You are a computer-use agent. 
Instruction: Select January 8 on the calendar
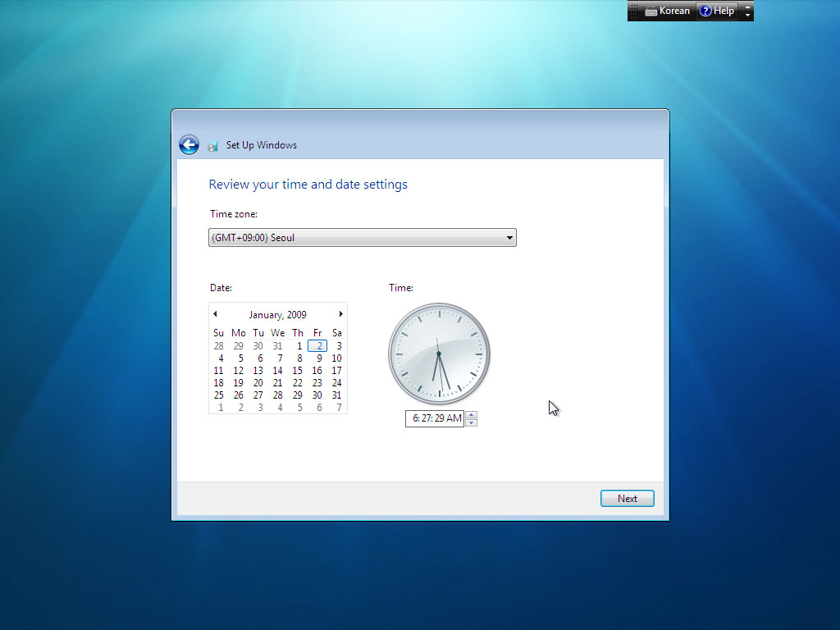pyautogui.click(x=299, y=358)
